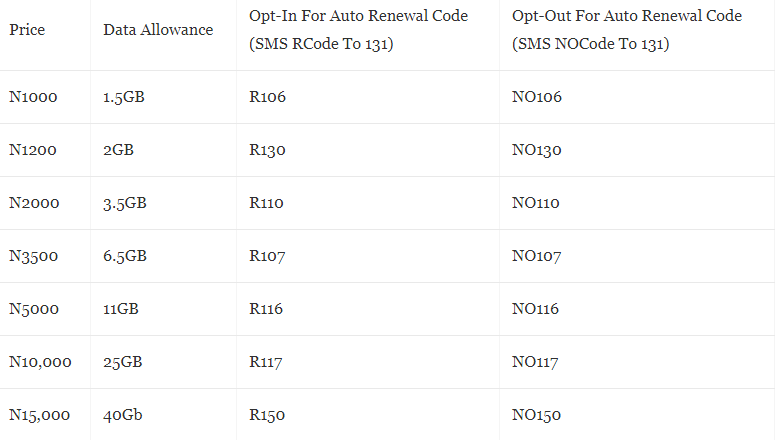Click the R130 opt-in code
Viewport: 775px width, 440px height.
click(x=267, y=150)
